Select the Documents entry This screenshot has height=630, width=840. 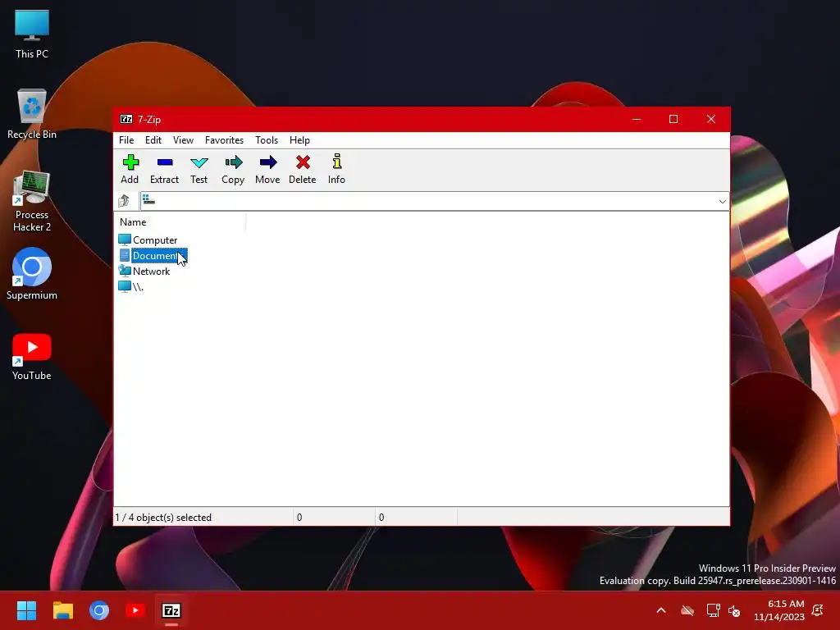(x=153, y=256)
